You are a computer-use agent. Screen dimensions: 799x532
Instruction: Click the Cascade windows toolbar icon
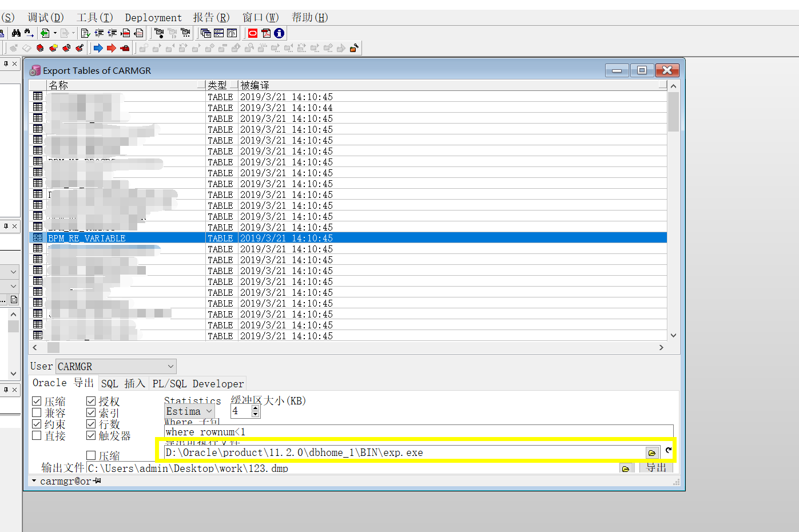coord(206,33)
